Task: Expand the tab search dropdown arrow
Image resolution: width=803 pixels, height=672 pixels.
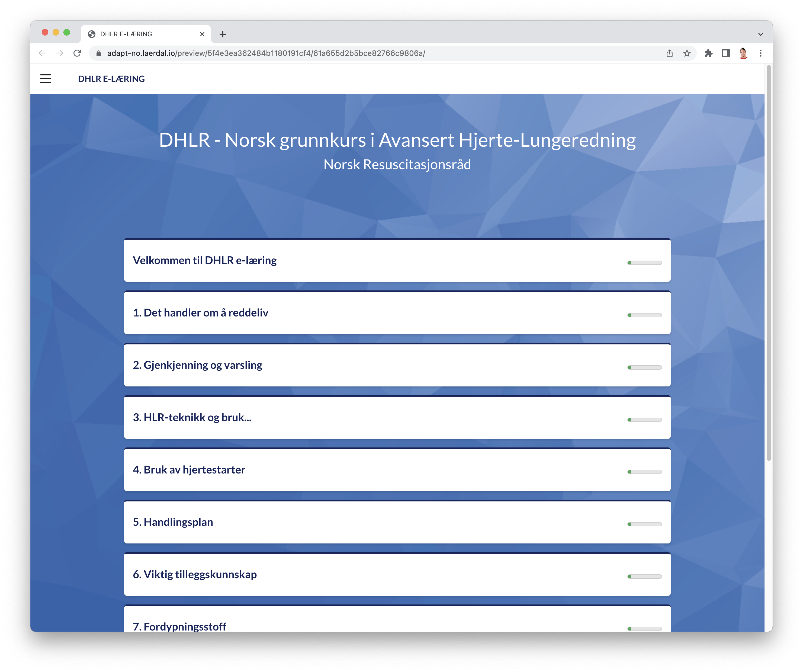Action: pyautogui.click(x=760, y=34)
